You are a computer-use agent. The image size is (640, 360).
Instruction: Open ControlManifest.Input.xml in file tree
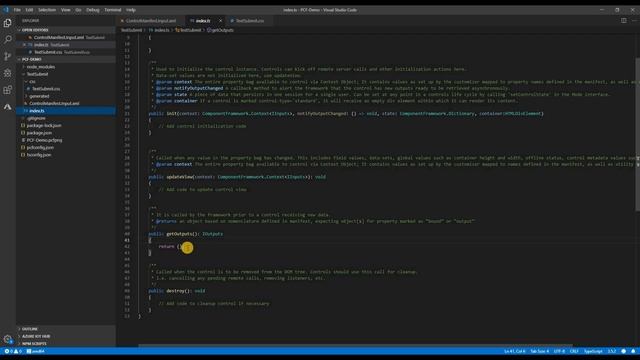(54, 103)
